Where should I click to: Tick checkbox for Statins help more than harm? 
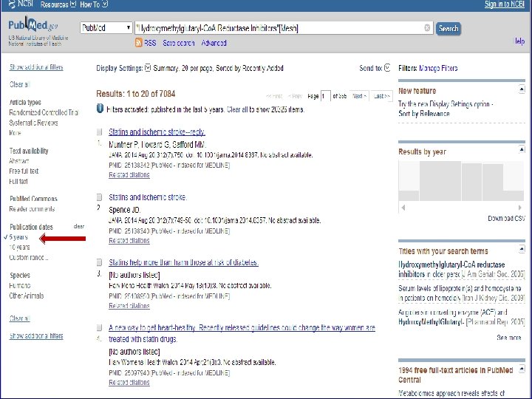(x=100, y=262)
